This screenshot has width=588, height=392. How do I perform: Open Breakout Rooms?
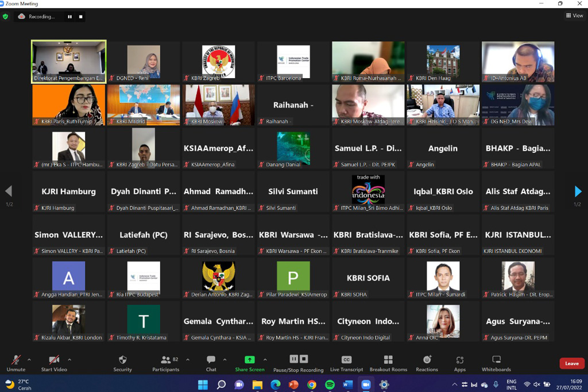click(x=388, y=363)
